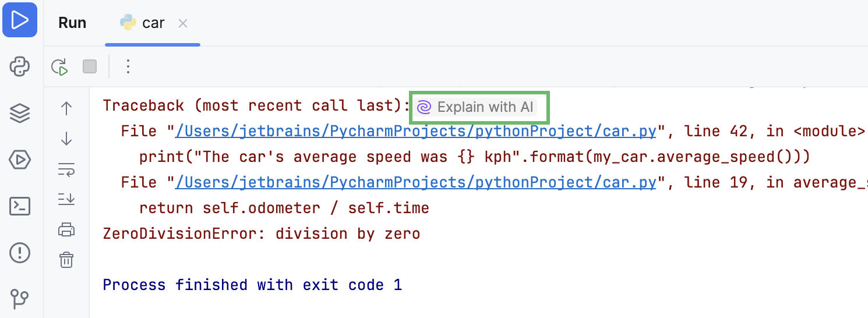The height and width of the screenshot is (318, 868).
Task: Open the Run tool window icon
Action: pos(20,20)
